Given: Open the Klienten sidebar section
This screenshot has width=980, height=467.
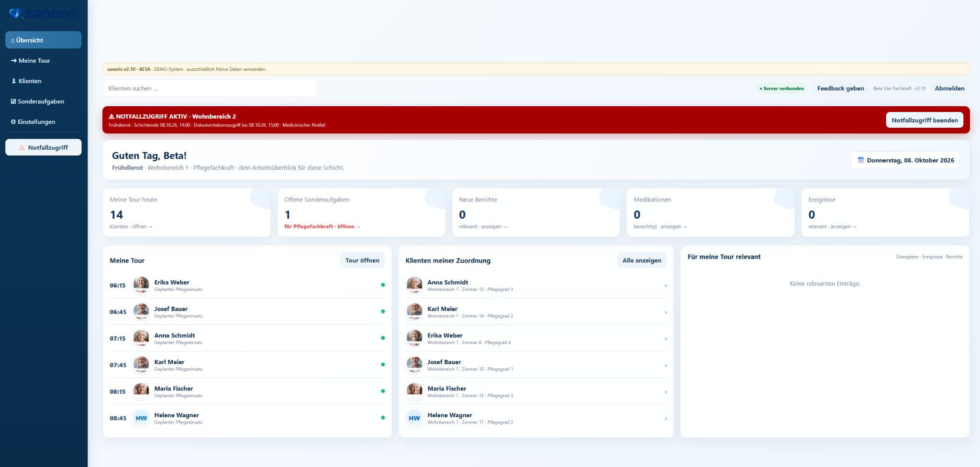Looking at the screenshot, I should tap(44, 81).
